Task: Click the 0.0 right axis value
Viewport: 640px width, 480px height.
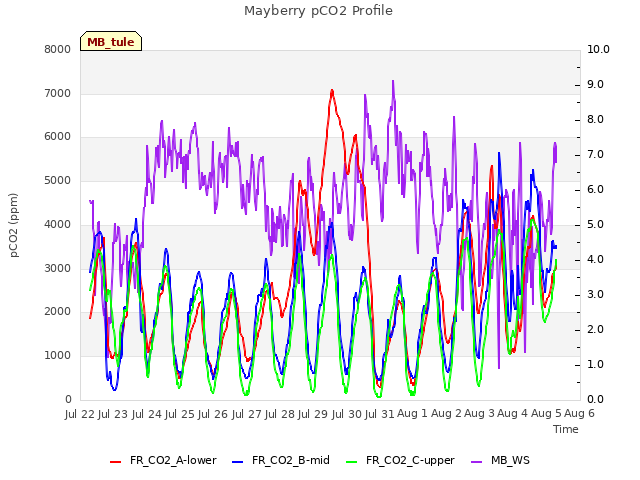Action: click(x=596, y=400)
